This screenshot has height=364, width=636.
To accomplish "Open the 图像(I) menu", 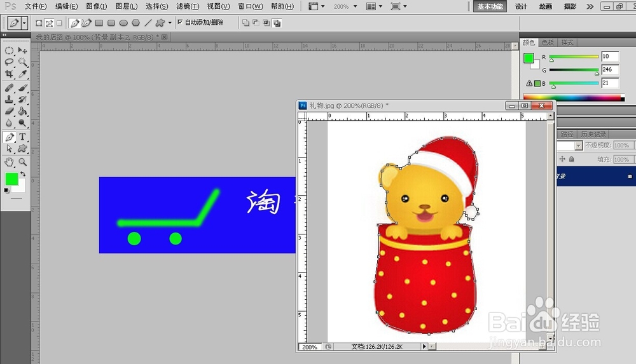I will point(97,6).
